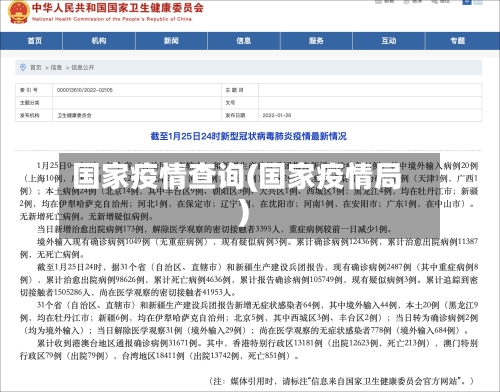Open the 机构 navigation tab
The image size is (500, 392).
coord(99,41)
